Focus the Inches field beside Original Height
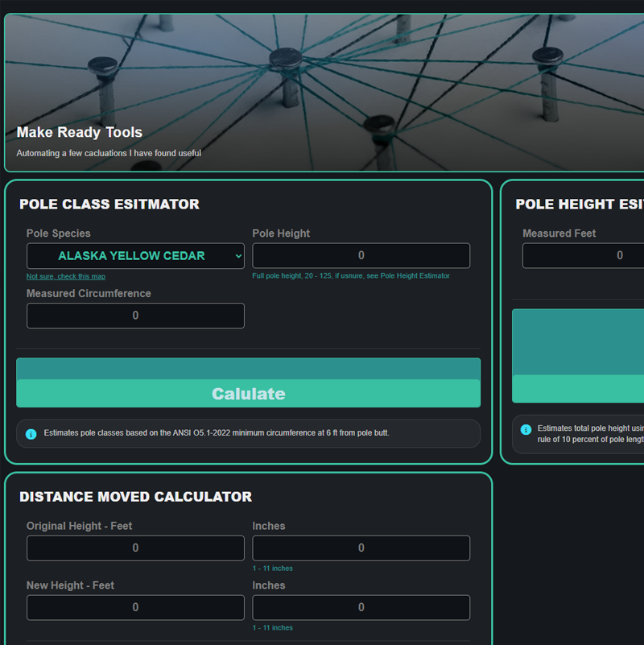 pyautogui.click(x=361, y=548)
